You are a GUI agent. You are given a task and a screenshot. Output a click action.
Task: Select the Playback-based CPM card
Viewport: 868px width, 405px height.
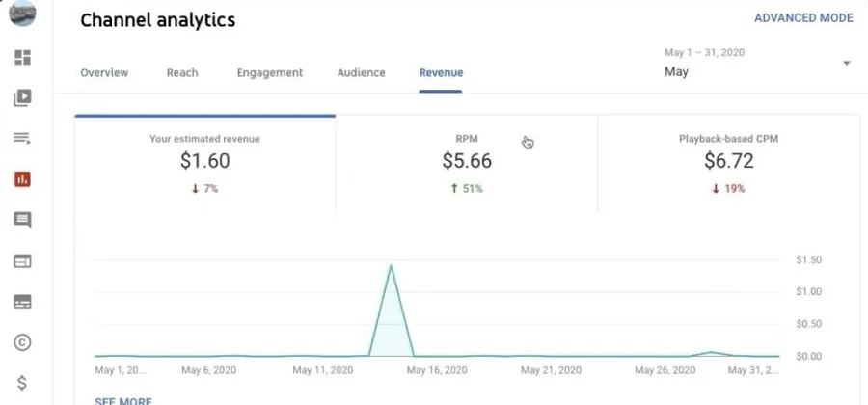point(728,163)
